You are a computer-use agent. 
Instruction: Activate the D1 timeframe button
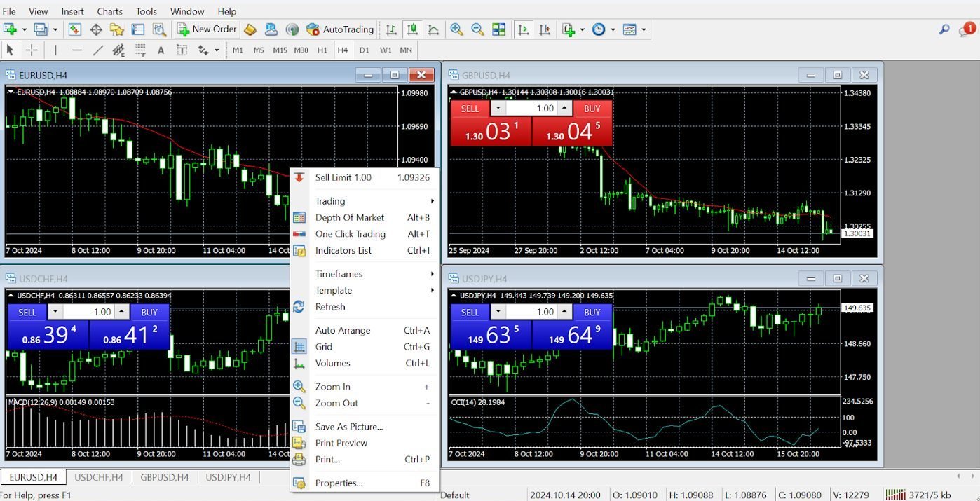pyautogui.click(x=364, y=50)
